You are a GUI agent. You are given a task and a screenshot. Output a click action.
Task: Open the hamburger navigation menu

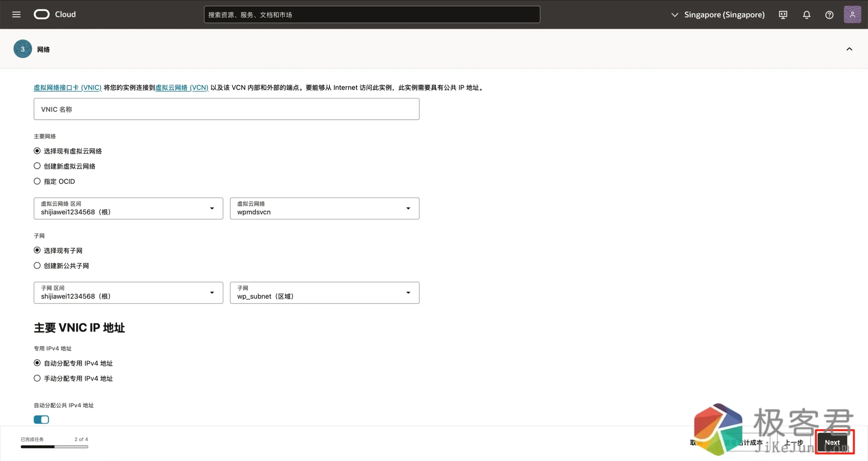16,14
